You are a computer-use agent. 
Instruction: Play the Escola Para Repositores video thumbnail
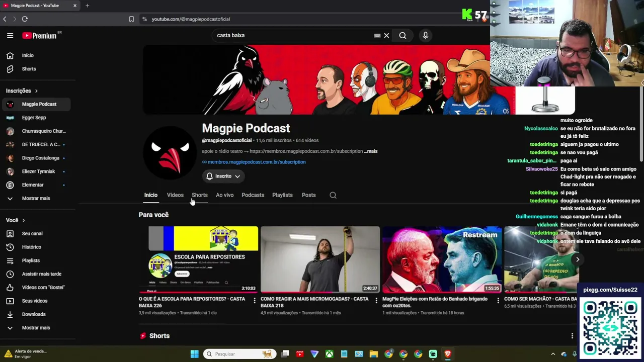pos(198,259)
